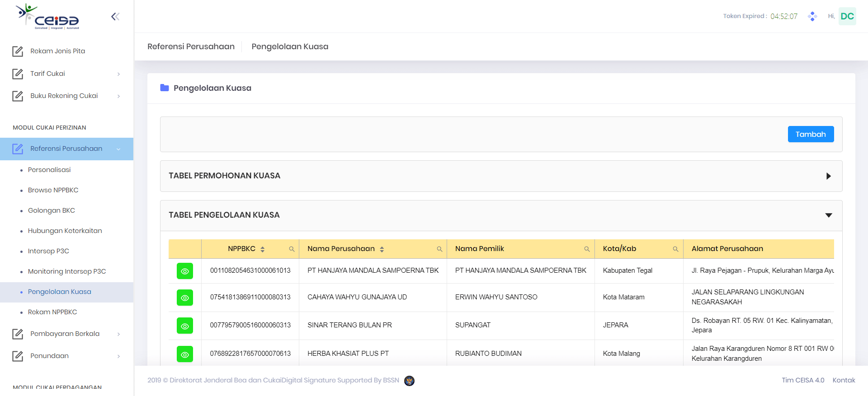Click the Penundaan edit icon
This screenshot has width=868, height=396.
click(x=18, y=356)
